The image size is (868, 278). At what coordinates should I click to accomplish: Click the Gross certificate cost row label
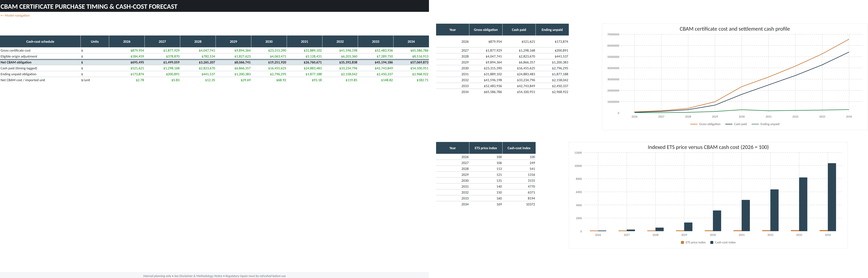[16, 50]
